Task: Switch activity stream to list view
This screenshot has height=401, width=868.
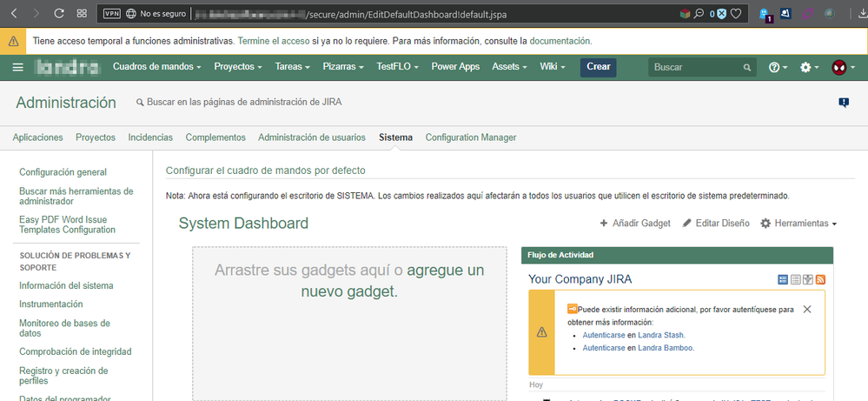Action: (795, 279)
